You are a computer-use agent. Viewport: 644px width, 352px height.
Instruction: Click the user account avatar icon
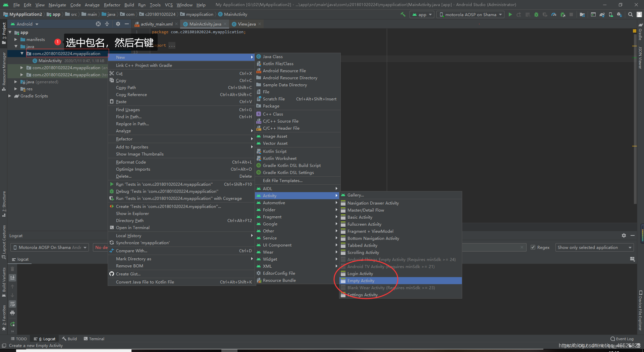tap(639, 14)
